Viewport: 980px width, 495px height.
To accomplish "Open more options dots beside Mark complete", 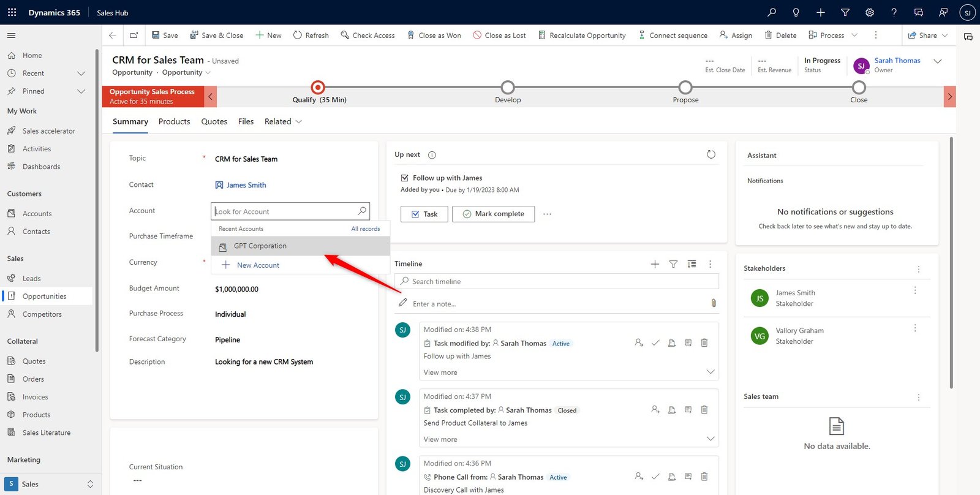I will click(547, 214).
